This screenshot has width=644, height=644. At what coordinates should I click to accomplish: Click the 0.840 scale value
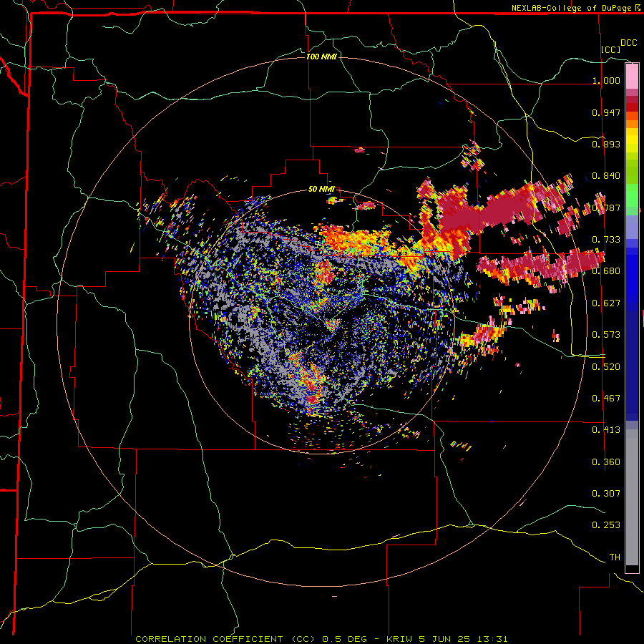pyautogui.click(x=606, y=176)
